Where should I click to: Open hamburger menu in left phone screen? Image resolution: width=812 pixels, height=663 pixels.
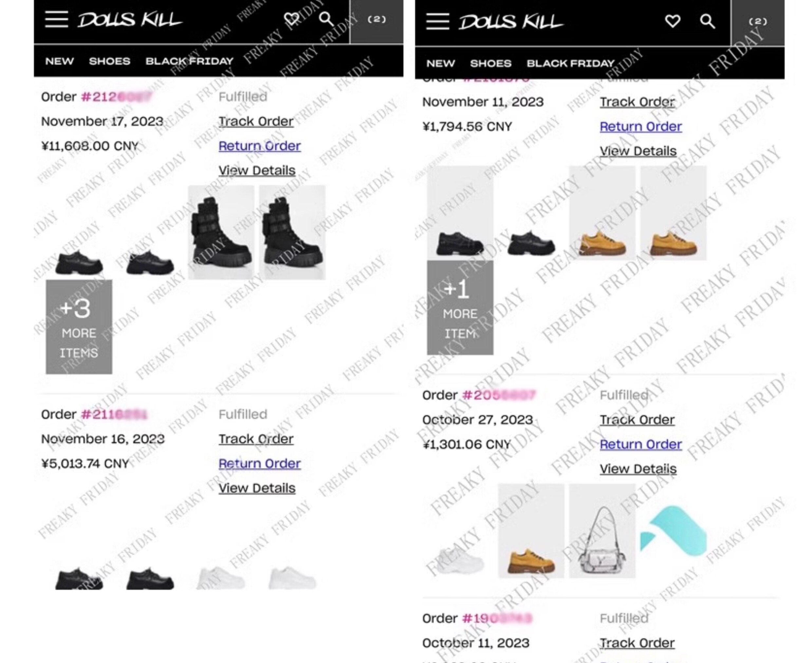click(57, 19)
